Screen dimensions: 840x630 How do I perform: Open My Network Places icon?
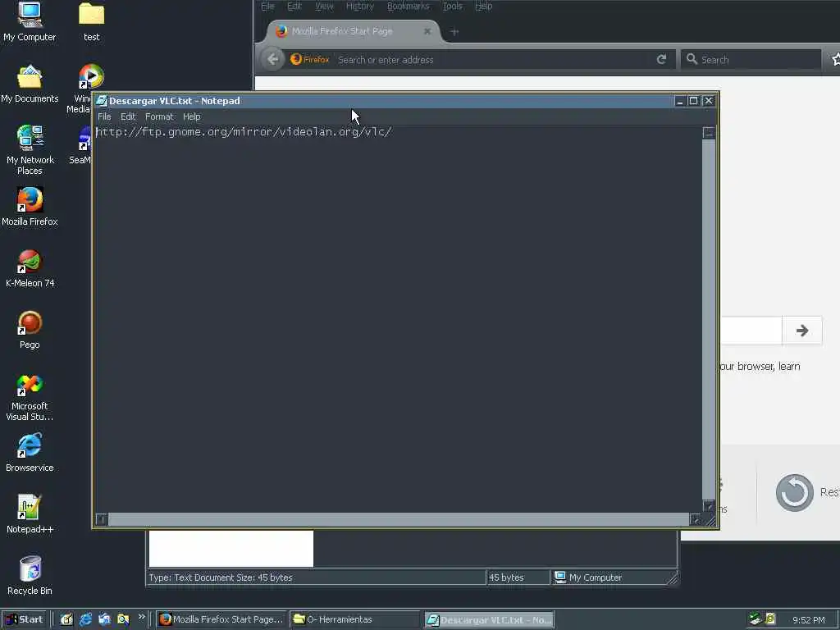(x=30, y=150)
